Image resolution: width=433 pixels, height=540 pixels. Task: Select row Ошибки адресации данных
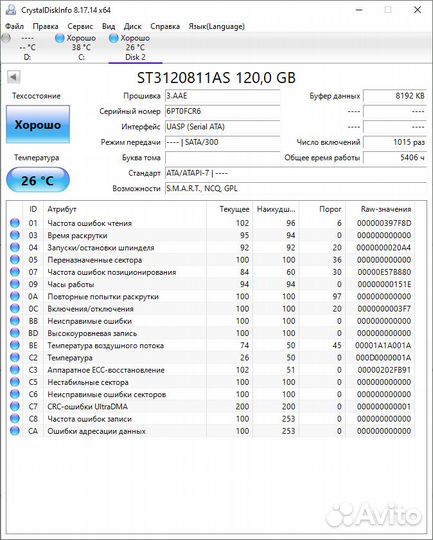211,431
